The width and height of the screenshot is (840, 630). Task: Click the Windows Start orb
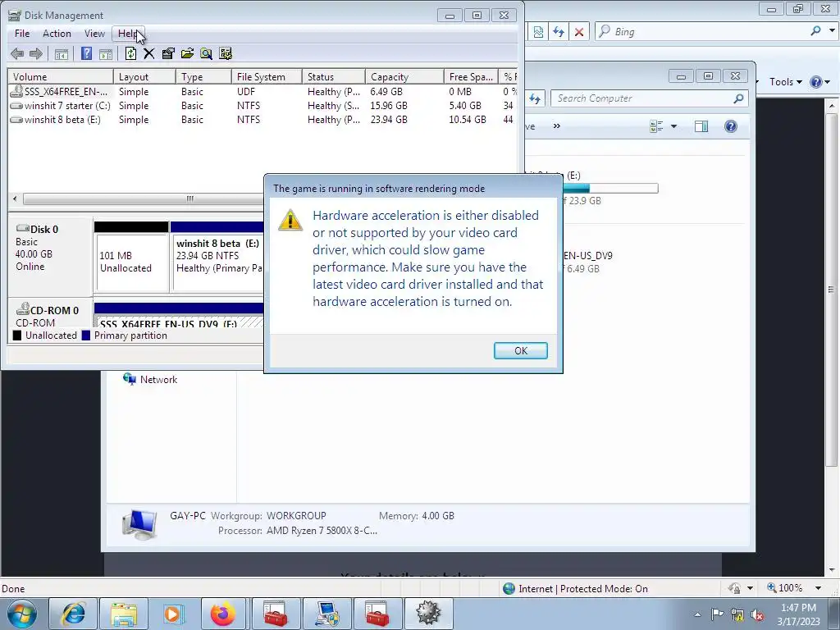(x=22, y=614)
